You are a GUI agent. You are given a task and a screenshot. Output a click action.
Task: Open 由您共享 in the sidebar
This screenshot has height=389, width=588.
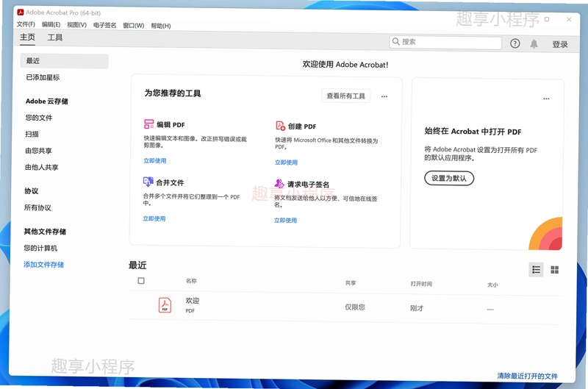[38, 151]
